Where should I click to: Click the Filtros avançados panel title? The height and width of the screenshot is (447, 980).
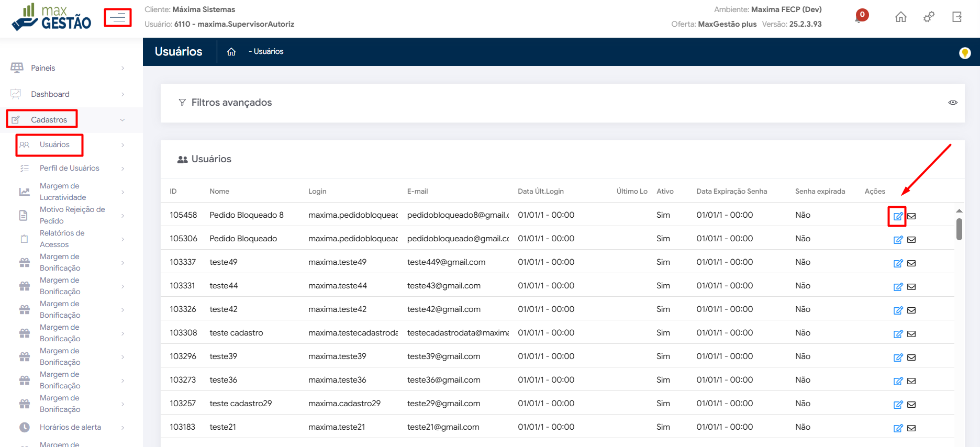point(231,103)
